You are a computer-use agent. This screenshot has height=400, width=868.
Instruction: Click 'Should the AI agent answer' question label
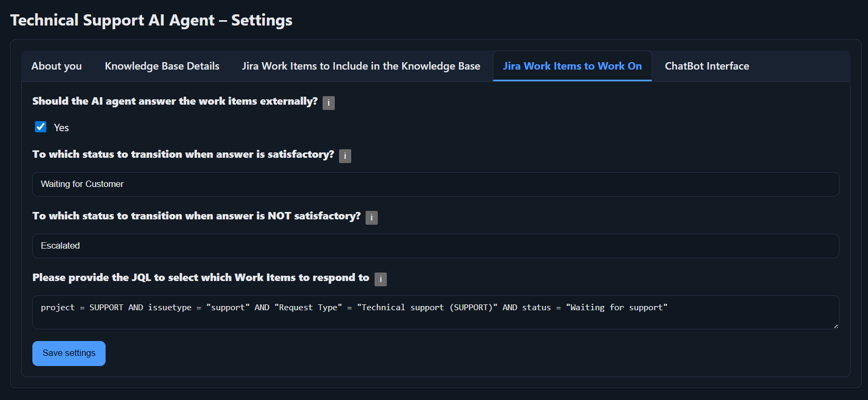pos(175,101)
